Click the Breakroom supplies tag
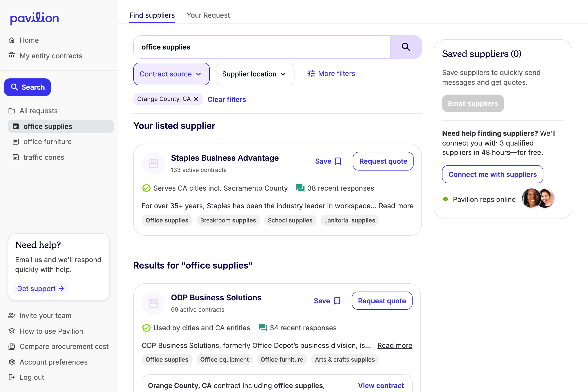The height and width of the screenshot is (392, 588). [x=228, y=220]
